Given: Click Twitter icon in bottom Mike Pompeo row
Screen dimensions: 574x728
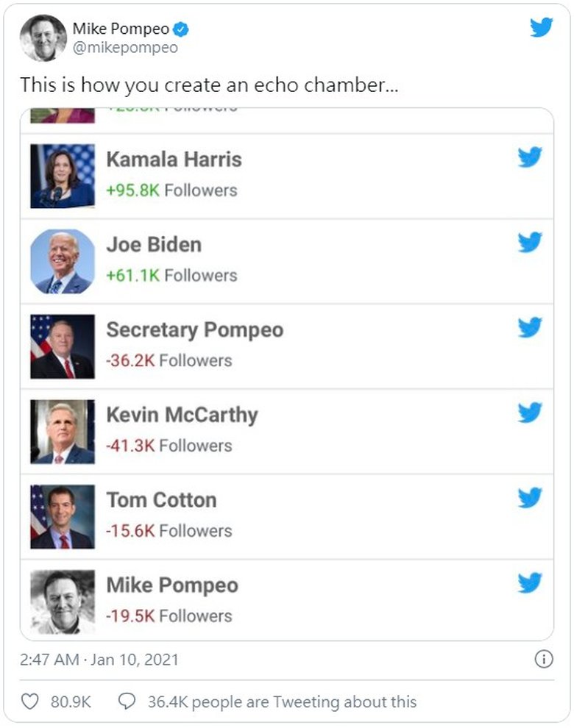Looking at the screenshot, I should (x=530, y=584).
